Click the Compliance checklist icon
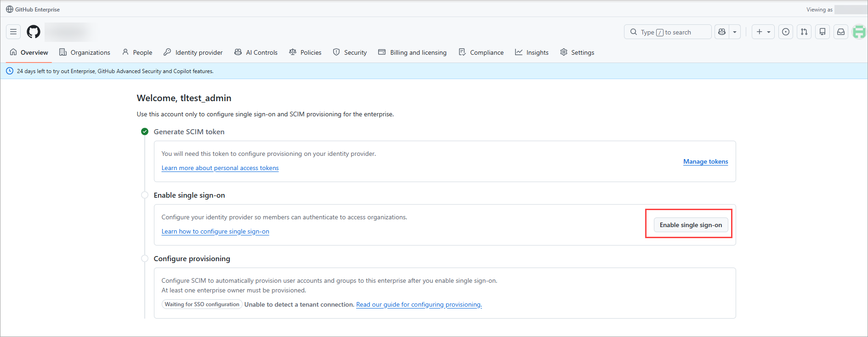 pos(462,52)
